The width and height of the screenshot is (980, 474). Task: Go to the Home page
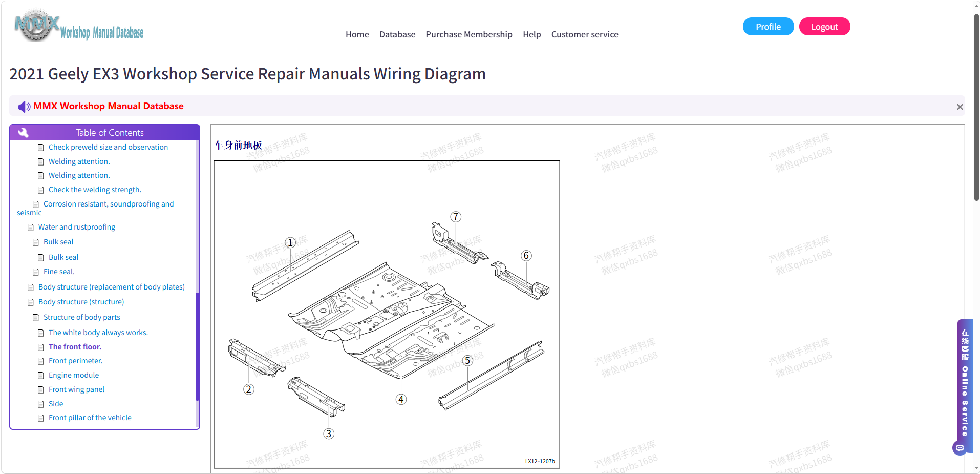pos(357,34)
